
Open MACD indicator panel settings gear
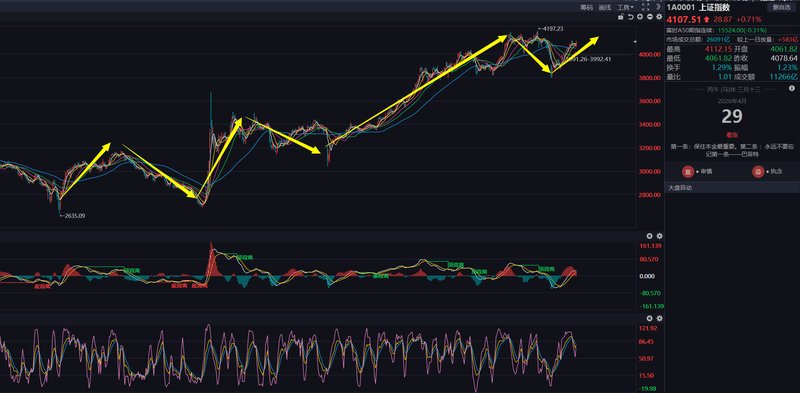point(659,236)
